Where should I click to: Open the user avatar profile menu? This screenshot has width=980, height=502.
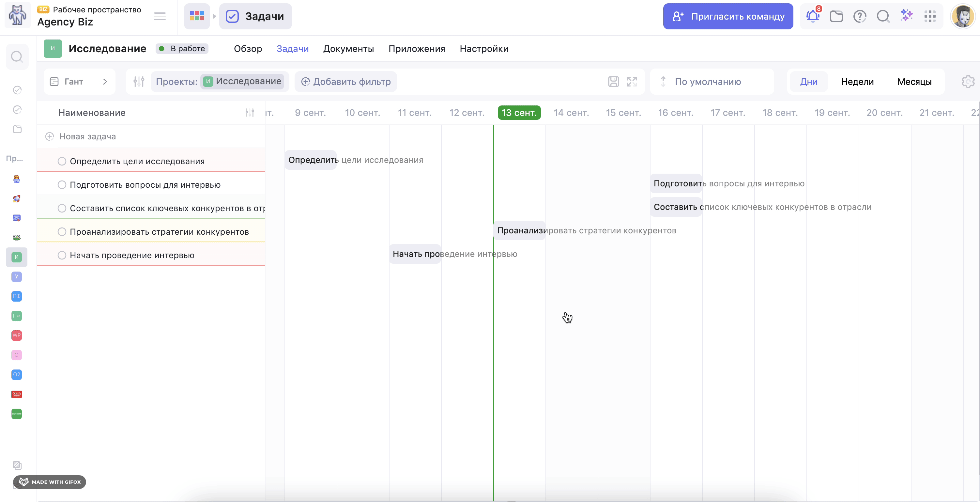click(x=962, y=16)
